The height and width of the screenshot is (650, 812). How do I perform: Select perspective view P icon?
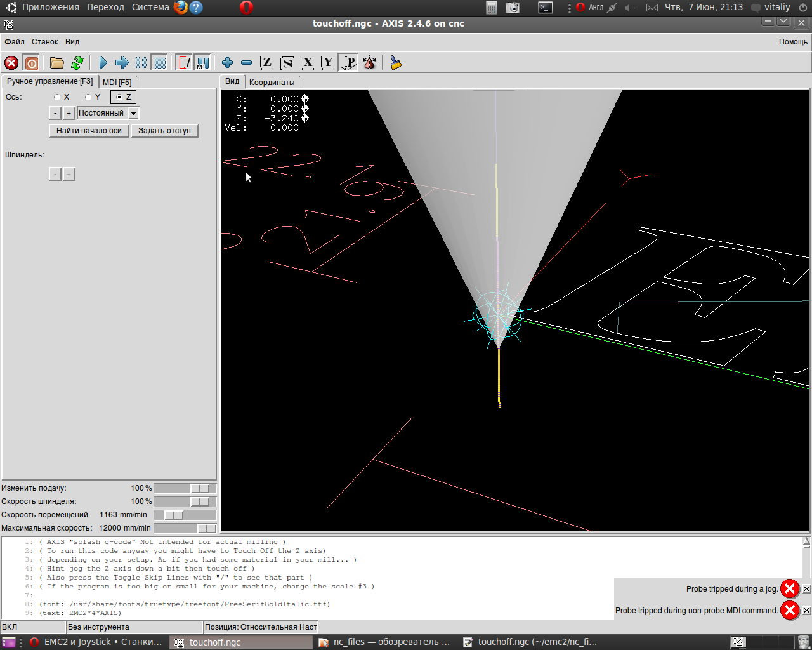(348, 63)
